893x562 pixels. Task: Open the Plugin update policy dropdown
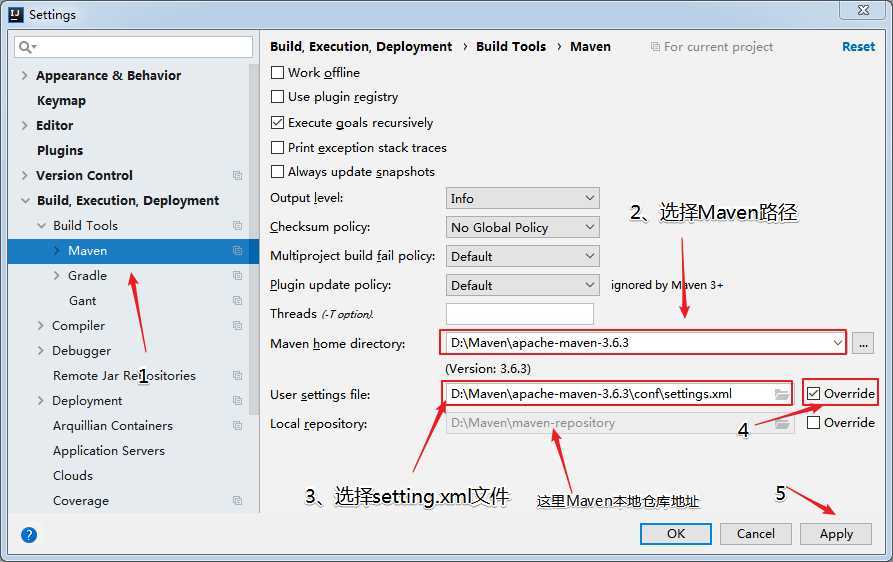[x=522, y=285]
